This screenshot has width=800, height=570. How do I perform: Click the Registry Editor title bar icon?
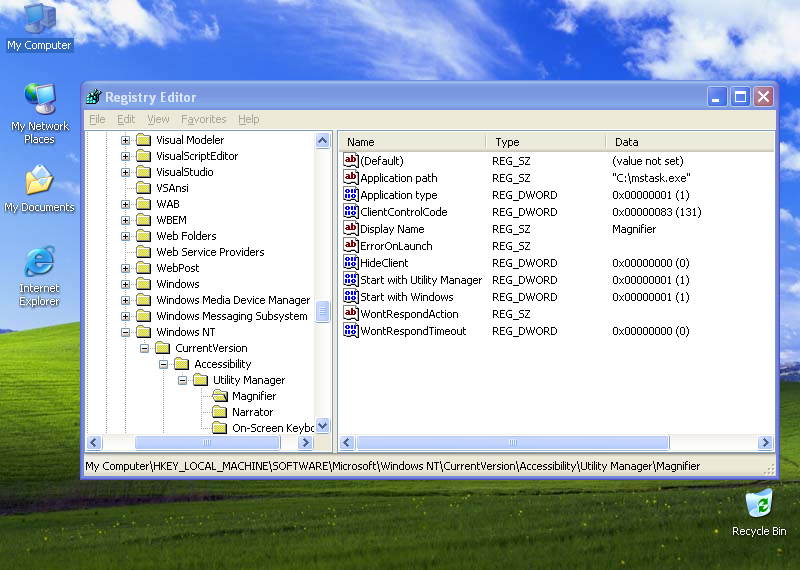point(94,96)
